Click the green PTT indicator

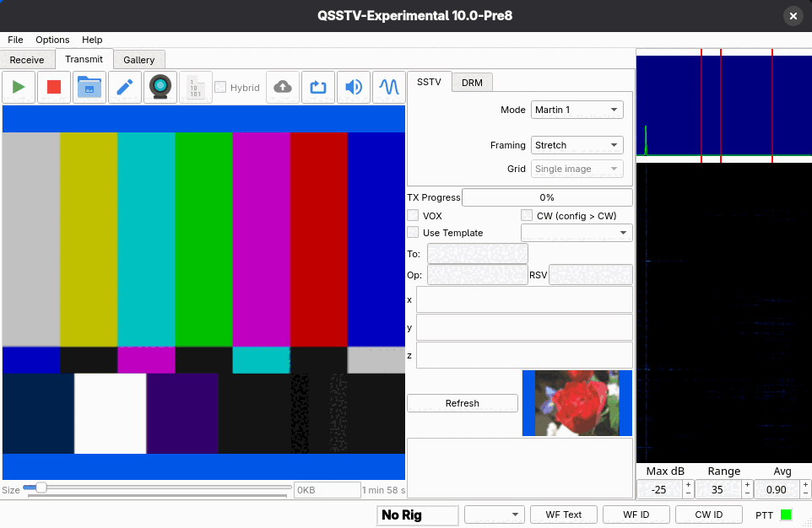pyautogui.click(x=786, y=515)
